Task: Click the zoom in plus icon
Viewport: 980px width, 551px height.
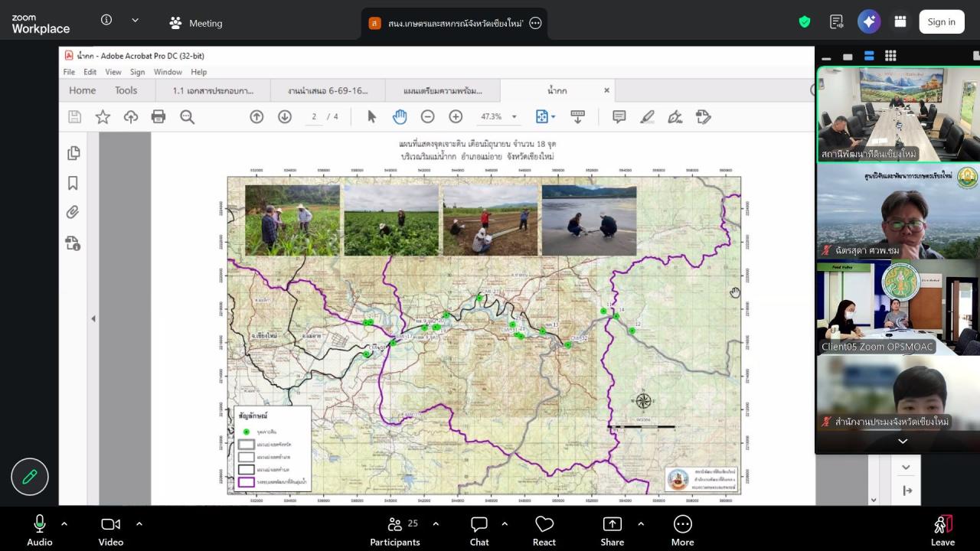Action: (x=456, y=117)
